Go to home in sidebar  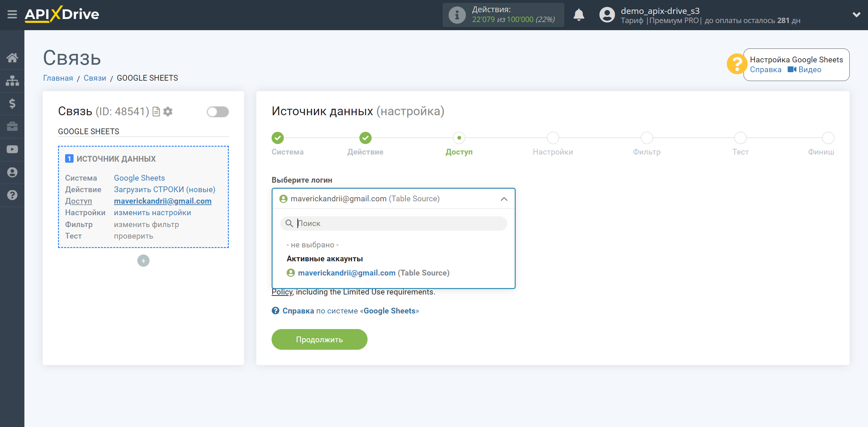click(12, 58)
